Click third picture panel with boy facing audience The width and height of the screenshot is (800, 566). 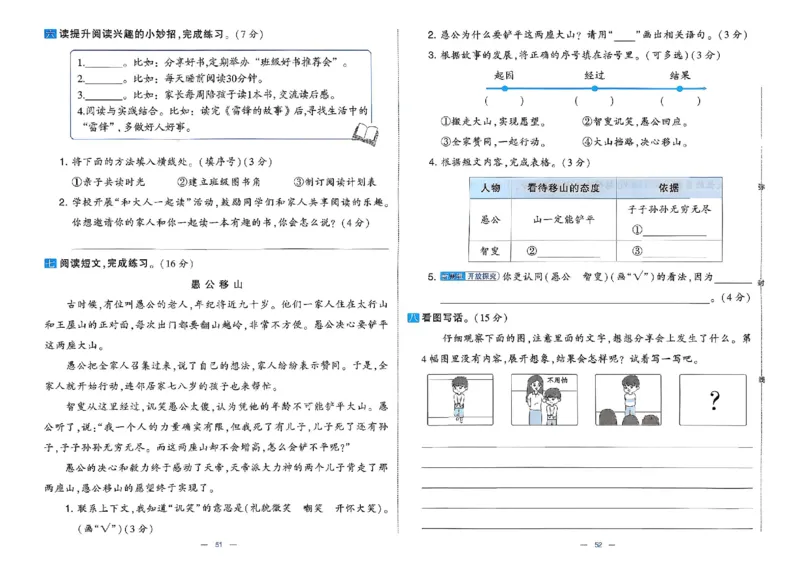point(628,400)
